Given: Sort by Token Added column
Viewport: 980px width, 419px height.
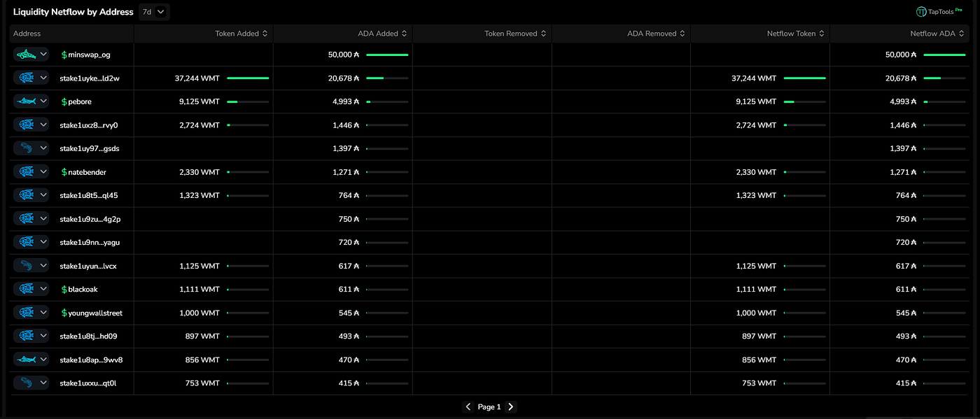Looking at the screenshot, I should pos(265,34).
